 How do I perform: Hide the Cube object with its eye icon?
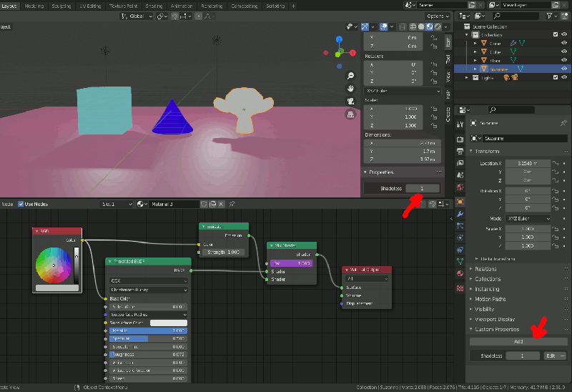pyautogui.click(x=564, y=52)
